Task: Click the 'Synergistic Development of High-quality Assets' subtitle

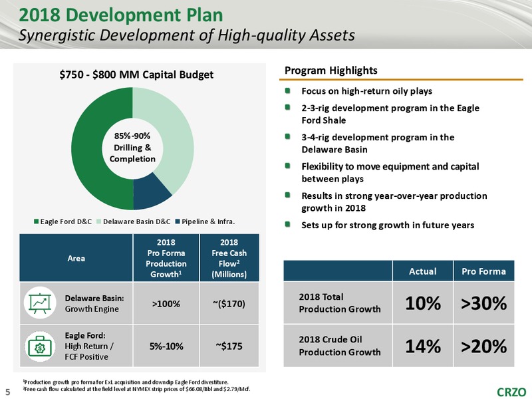Action: (187, 35)
